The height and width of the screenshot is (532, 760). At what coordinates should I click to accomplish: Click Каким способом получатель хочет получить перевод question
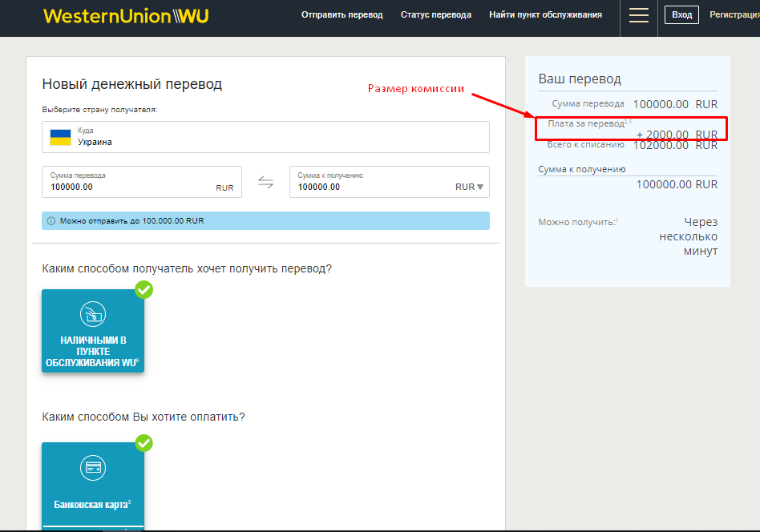coord(187,269)
